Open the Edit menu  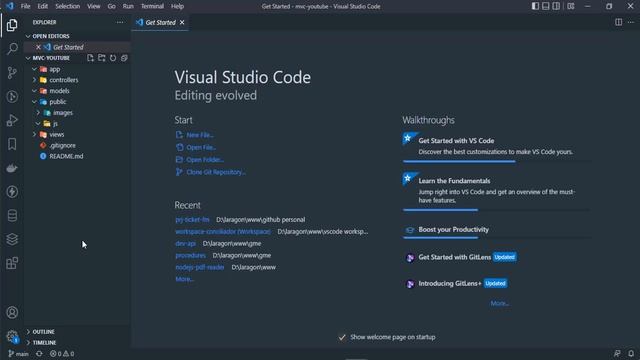click(42, 6)
